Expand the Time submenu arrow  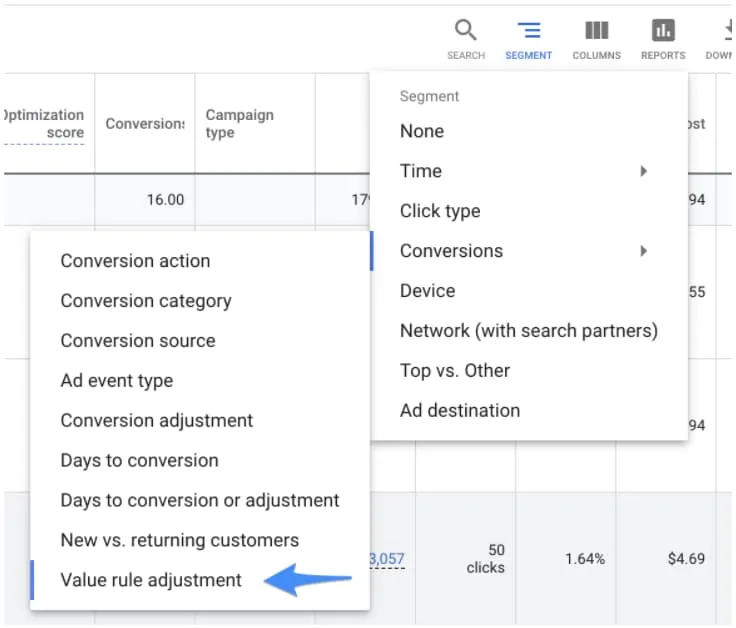pyautogui.click(x=644, y=171)
